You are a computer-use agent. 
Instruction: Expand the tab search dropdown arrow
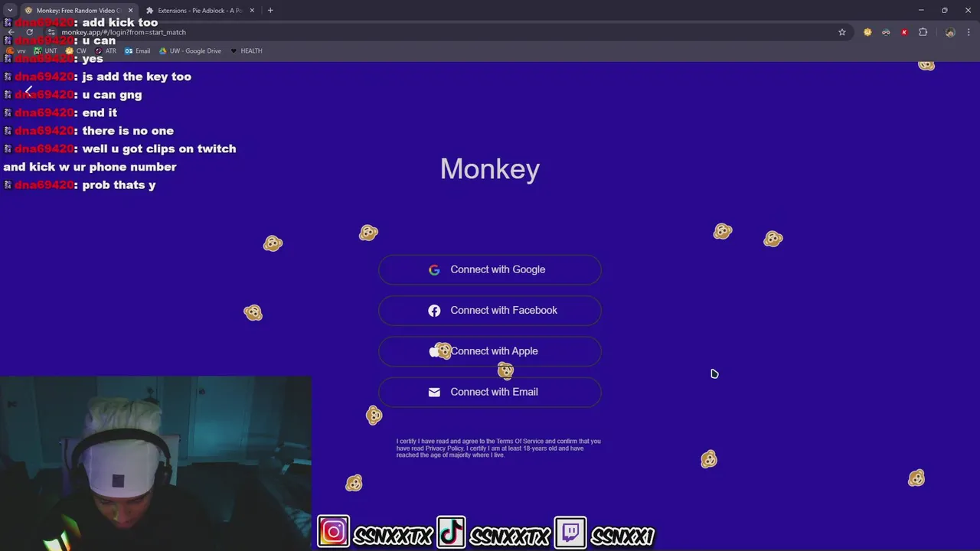[10, 11]
